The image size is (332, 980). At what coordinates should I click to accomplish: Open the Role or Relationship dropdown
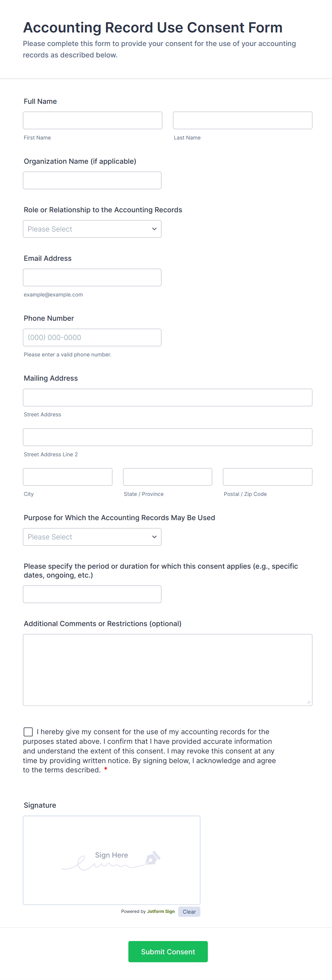(92, 229)
